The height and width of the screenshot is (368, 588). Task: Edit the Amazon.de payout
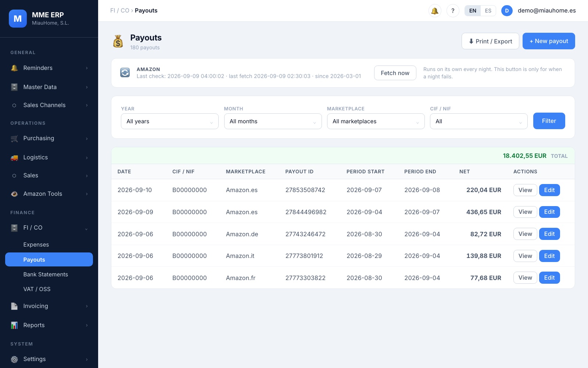click(549, 234)
